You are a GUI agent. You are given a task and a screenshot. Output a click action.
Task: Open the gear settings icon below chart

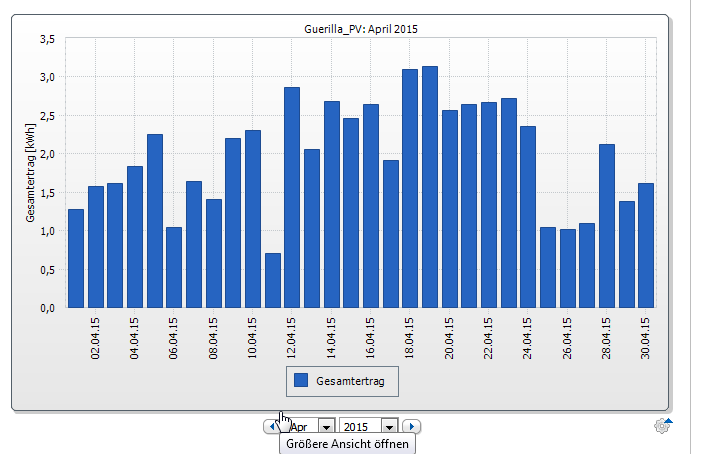662,426
